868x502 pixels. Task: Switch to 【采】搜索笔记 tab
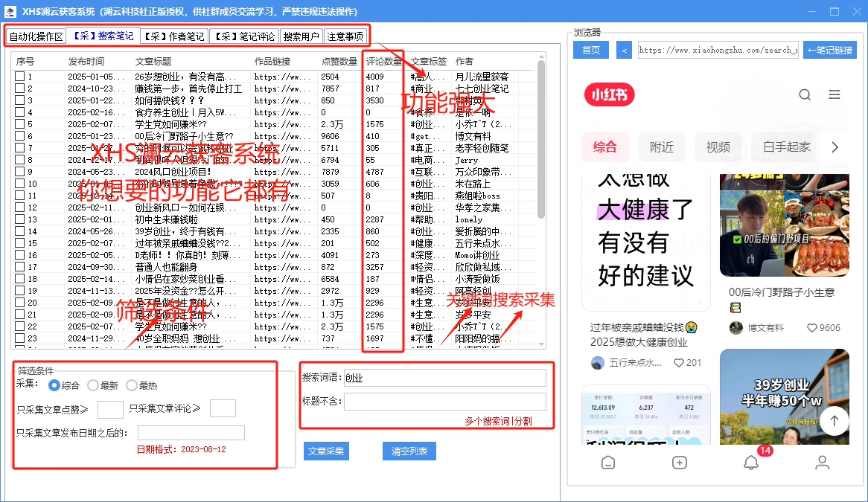pos(103,36)
